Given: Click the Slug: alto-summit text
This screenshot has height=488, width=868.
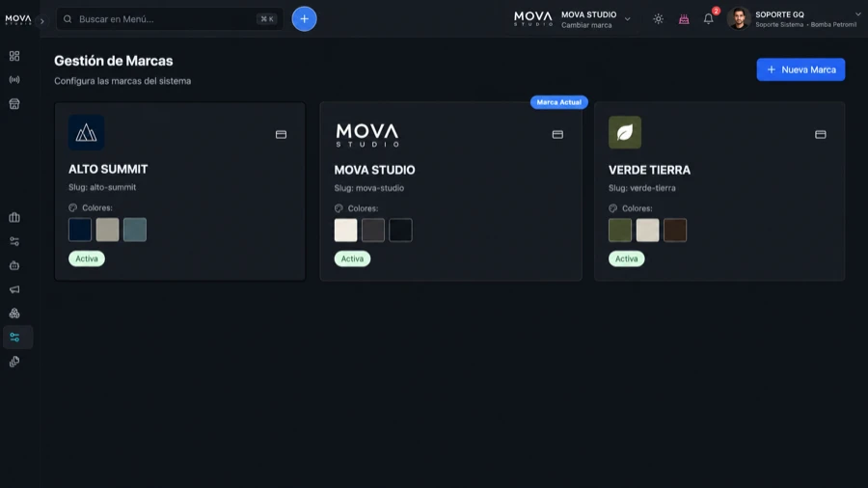Looking at the screenshot, I should pyautogui.click(x=102, y=187).
